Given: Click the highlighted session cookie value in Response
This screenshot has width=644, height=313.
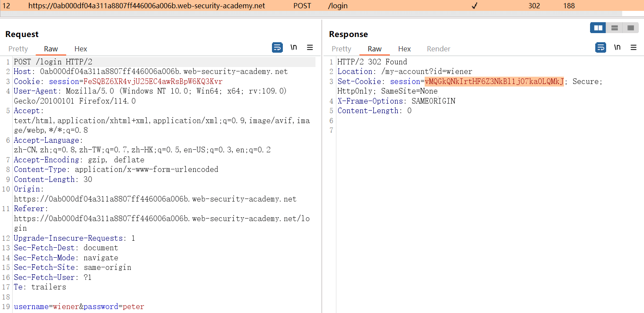Looking at the screenshot, I should [494, 81].
